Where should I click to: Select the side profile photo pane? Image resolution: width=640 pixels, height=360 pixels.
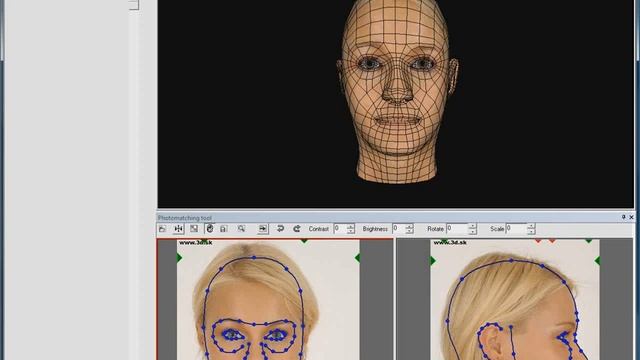pos(515,300)
